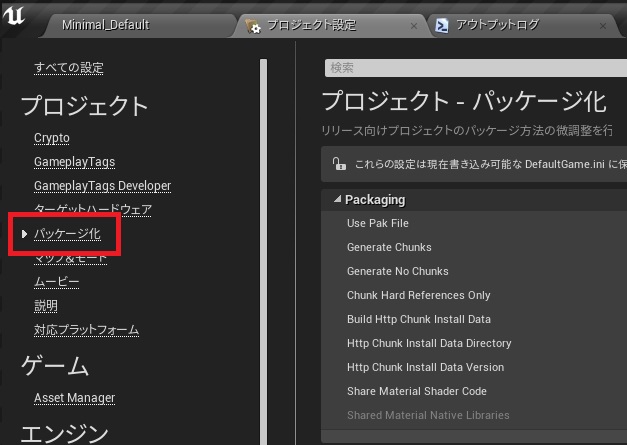
Task: Select the Use Pak File row
Action: (x=474, y=223)
